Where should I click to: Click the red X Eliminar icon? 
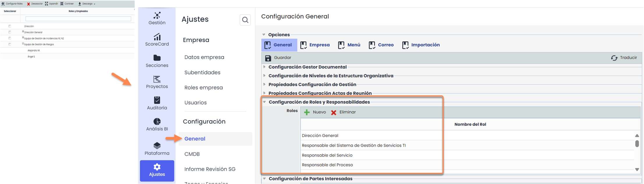(x=334, y=112)
